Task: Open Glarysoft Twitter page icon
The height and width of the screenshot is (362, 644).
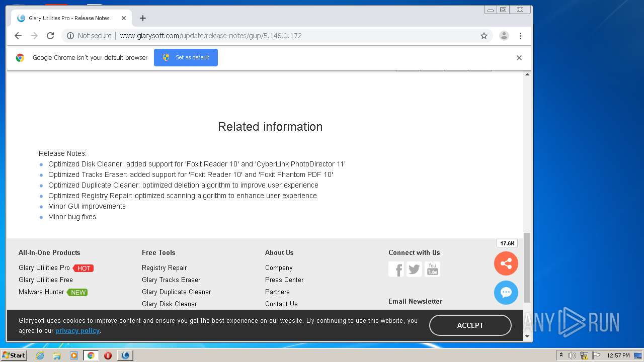Action: pyautogui.click(x=414, y=269)
